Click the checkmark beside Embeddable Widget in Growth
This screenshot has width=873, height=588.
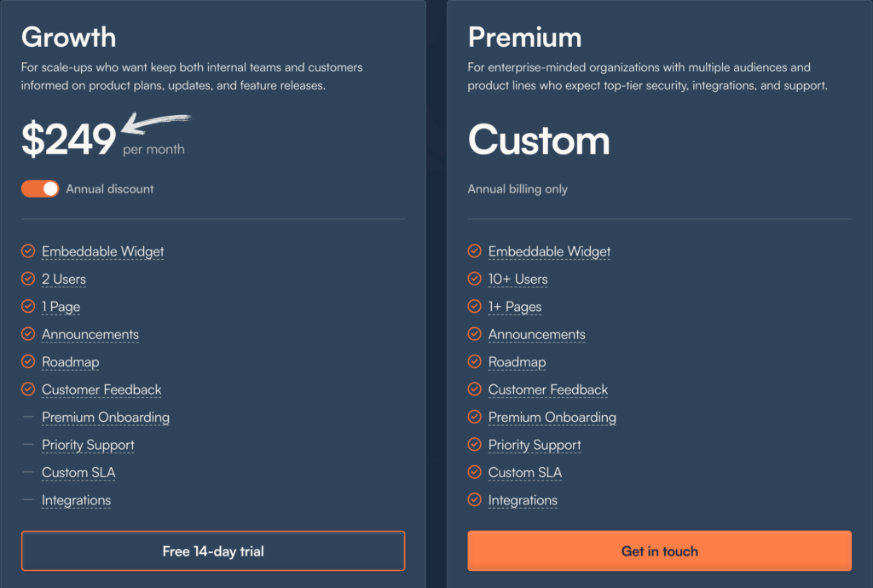coord(28,251)
